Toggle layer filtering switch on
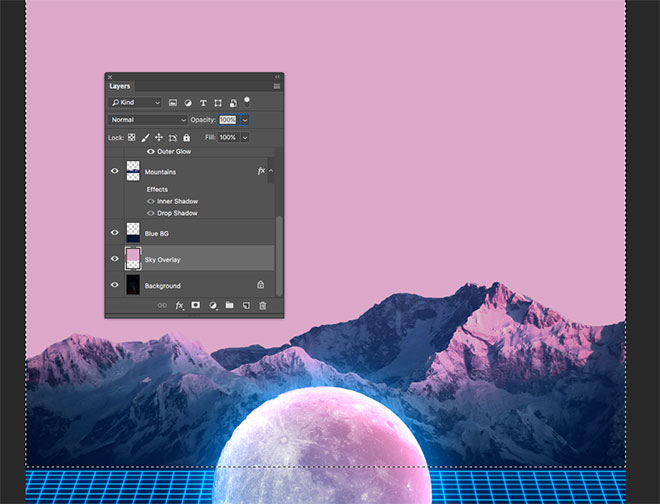Screen dimensions: 660x504 pyautogui.click(x=247, y=101)
